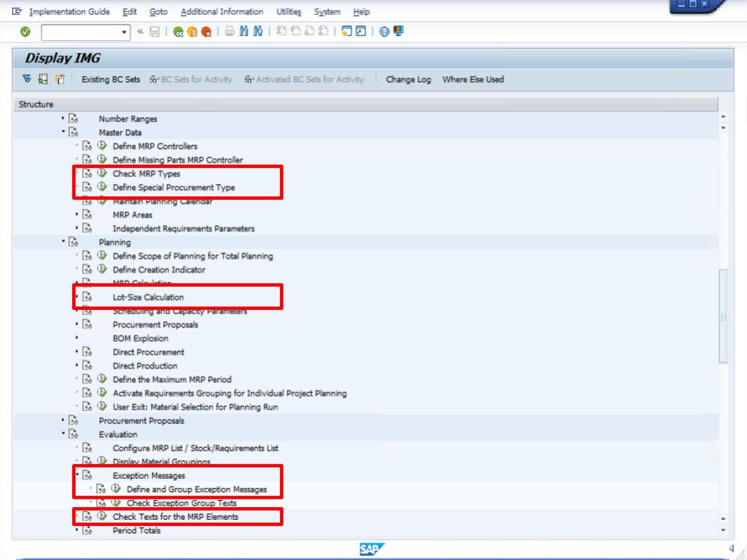Click the Activated BC Sets for Activity button

[x=305, y=80]
